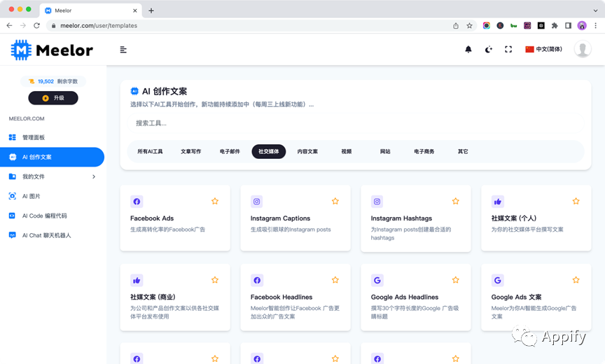
Task: Favorite Facebook Ads with star
Action: 215,202
